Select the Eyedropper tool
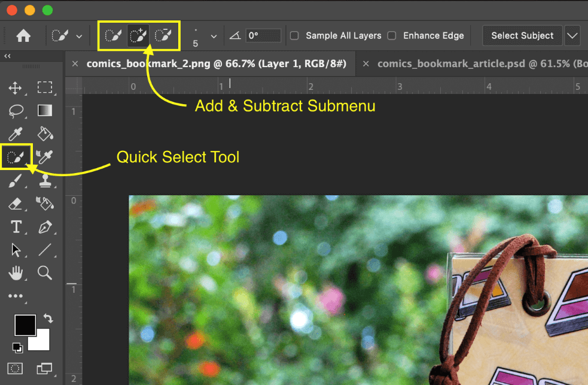The image size is (588, 385). [x=16, y=134]
